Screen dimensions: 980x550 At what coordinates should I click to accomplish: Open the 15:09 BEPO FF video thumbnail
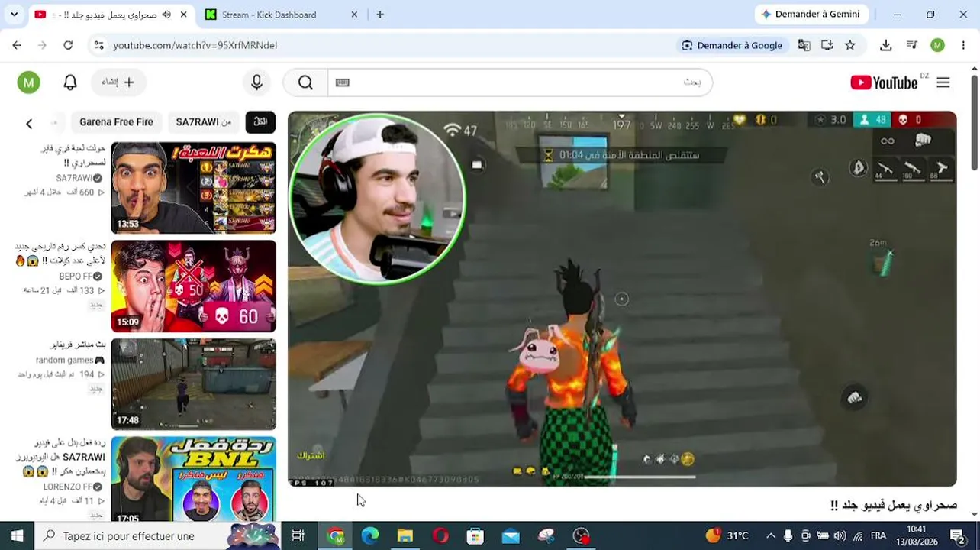194,286
